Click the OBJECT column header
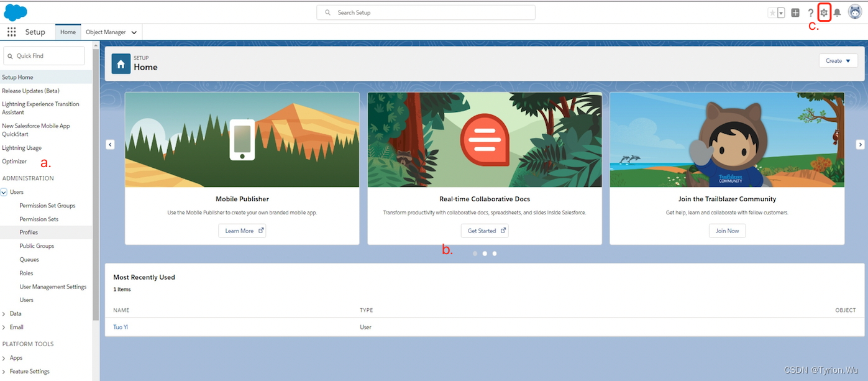 846,310
